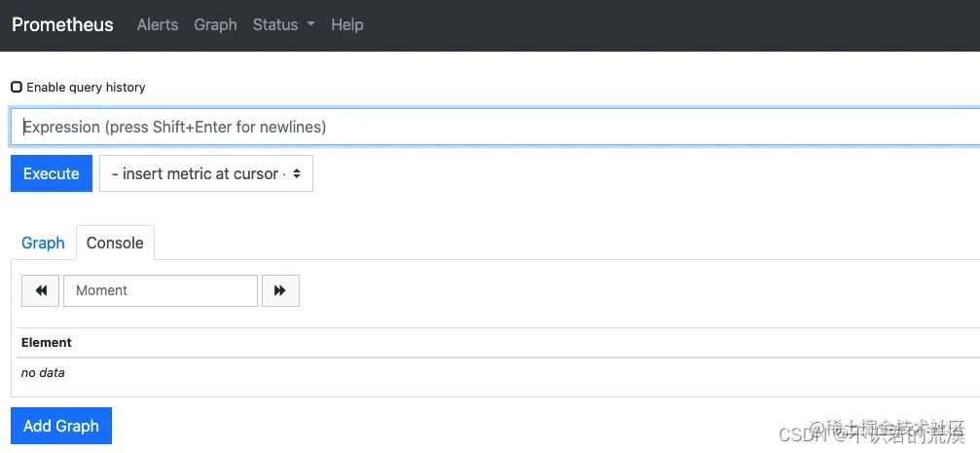Click the Prometheus brand link
980x453 pixels.
[62, 24]
